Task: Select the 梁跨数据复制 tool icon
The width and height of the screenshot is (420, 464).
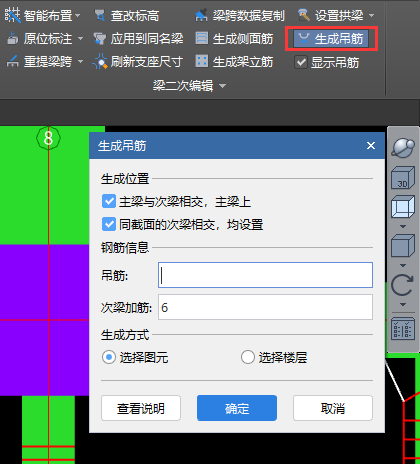Action: coord(201,15)
